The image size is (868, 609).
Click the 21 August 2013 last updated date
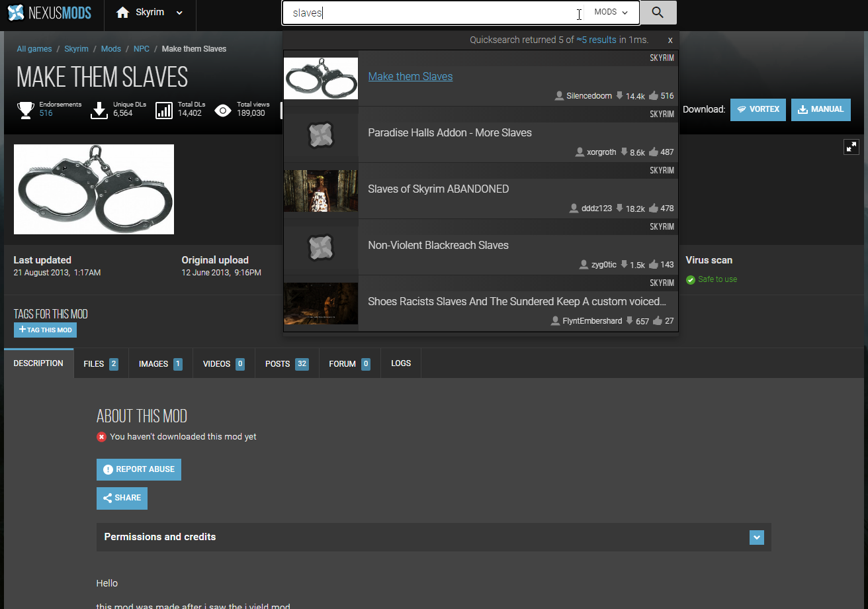(x=57, y=273)
